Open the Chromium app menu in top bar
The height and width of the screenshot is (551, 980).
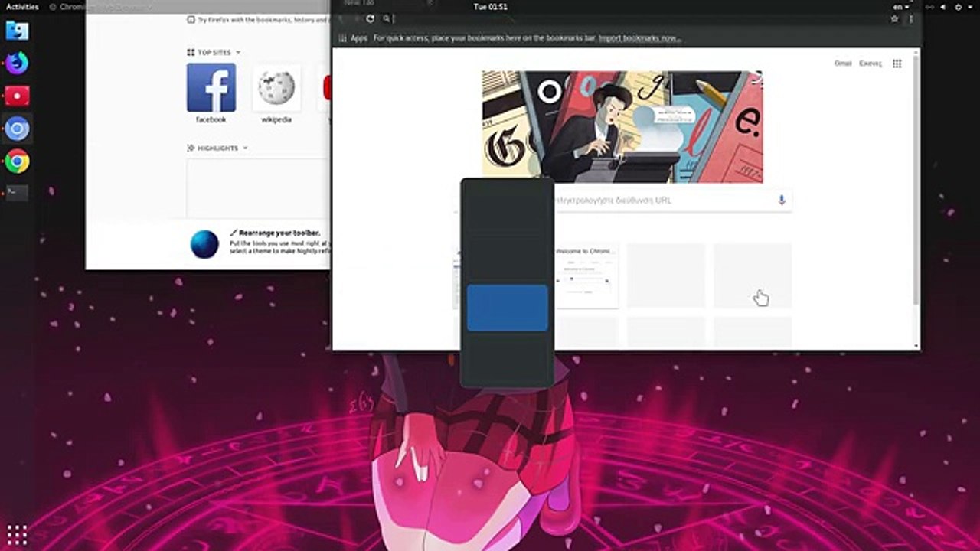pyautogui.click(x=100, y=6)
